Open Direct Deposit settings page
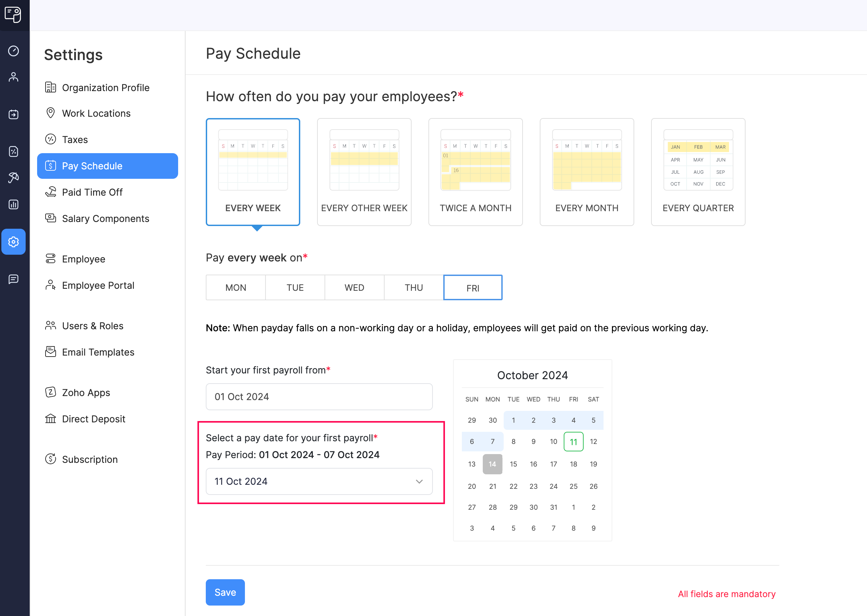The width and height of the screenshot is (867, 616). [x=93, y=419]
